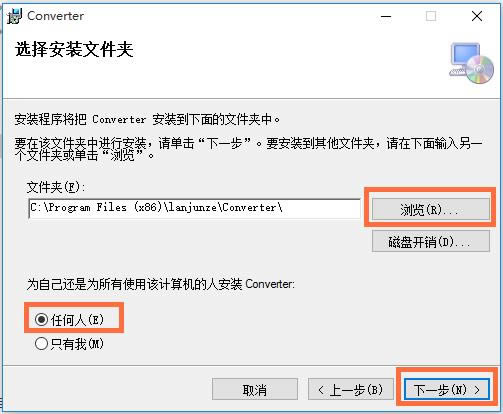Click the 选择安装文件夹 heading

pos(74,50)
